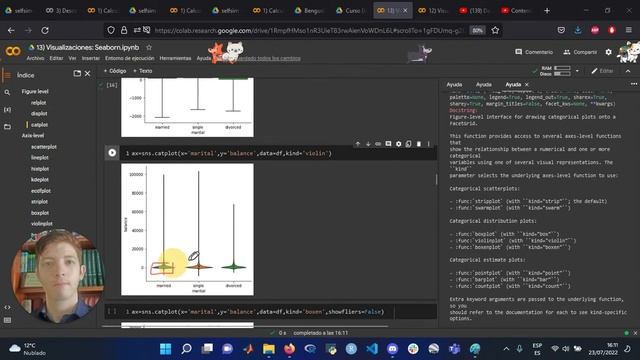
Task: Open a new browser tab
Action: [547, 11]
